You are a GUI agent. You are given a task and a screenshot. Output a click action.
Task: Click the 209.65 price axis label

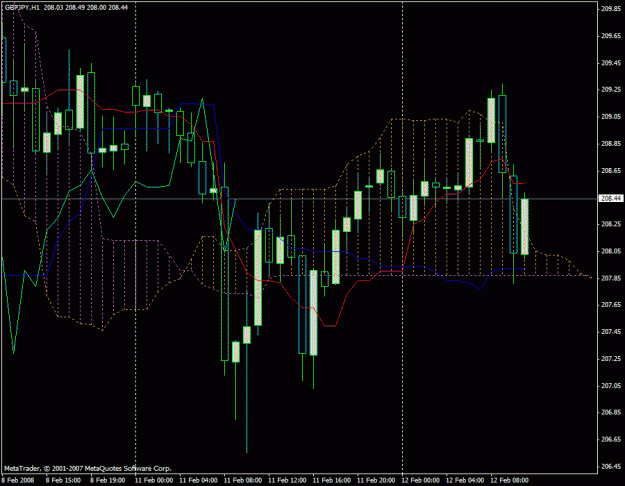click(611, 36)
